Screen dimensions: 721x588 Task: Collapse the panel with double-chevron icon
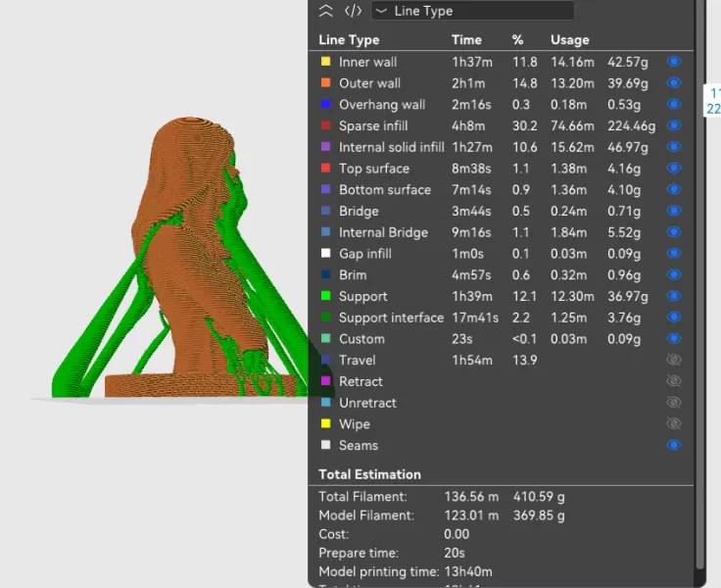pyautogui.click(x=325, y=11)
